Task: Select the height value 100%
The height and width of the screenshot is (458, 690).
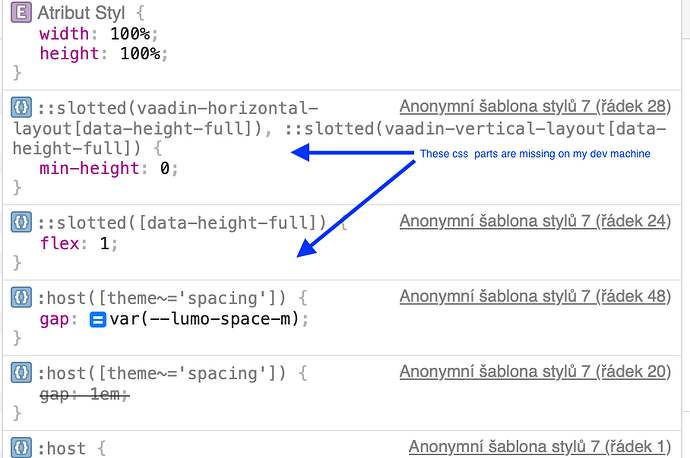Action: 140,54
